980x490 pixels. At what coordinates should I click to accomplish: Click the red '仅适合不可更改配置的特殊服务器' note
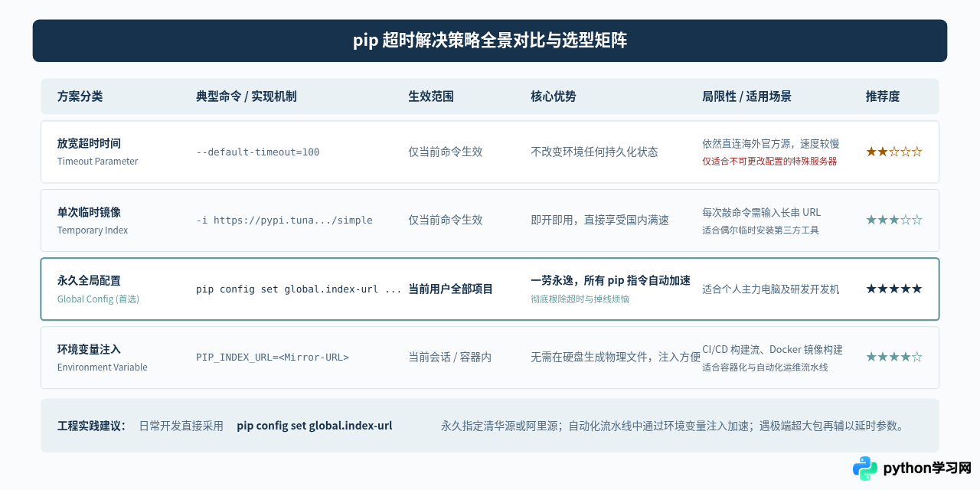click(x=769, y=162)
